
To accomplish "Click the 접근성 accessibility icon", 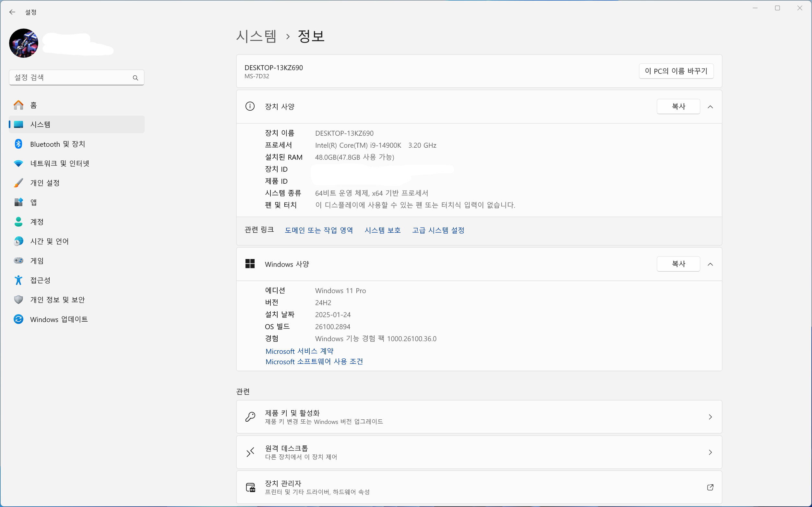I will [18, 280].
